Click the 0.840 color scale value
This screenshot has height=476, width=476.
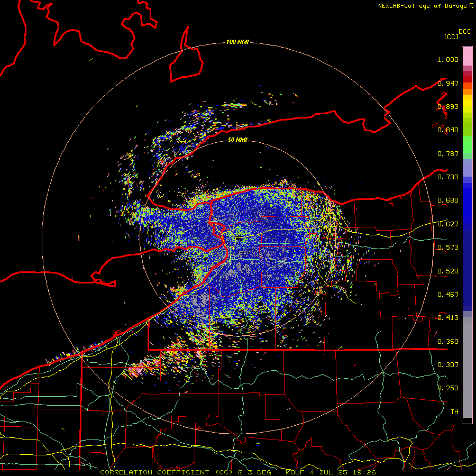pos(448,130)
